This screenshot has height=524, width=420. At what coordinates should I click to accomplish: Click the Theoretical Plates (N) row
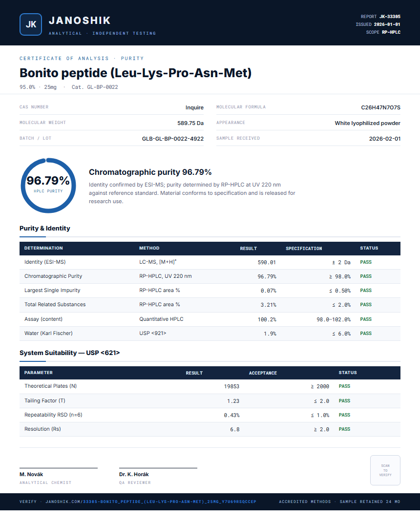pos(210,386)
